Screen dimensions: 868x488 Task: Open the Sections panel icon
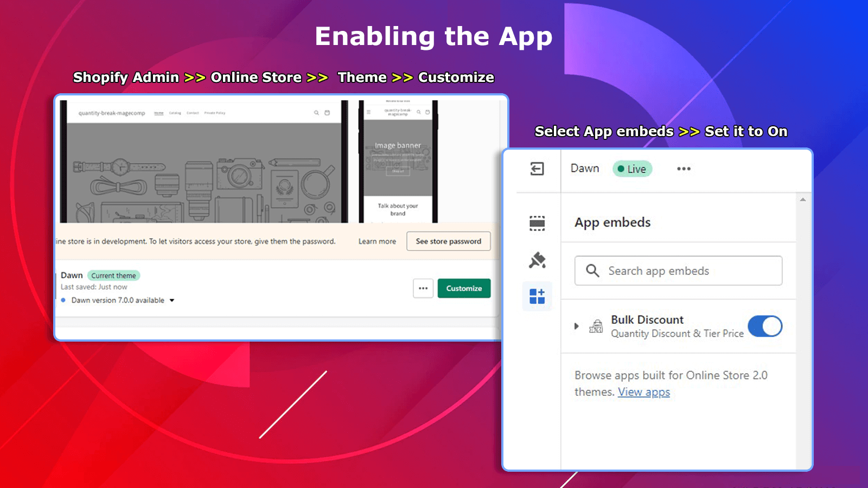pos(537,223)
